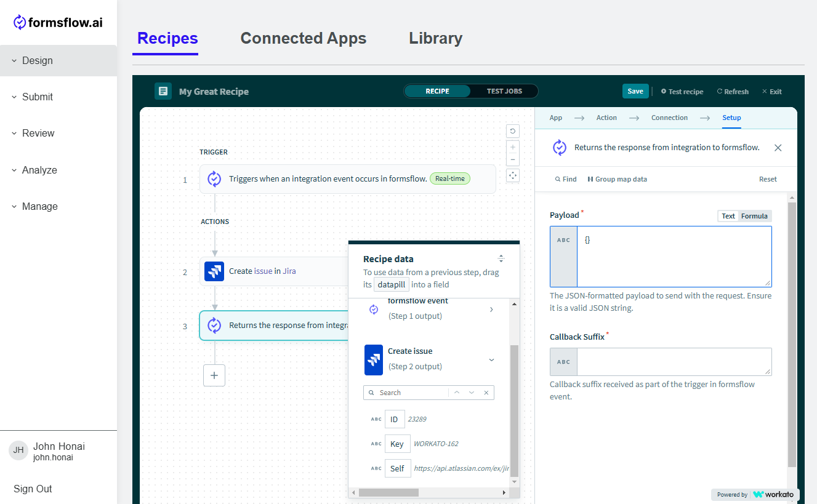
Task: Open the Recipes tab
Action: coord(167,38)
